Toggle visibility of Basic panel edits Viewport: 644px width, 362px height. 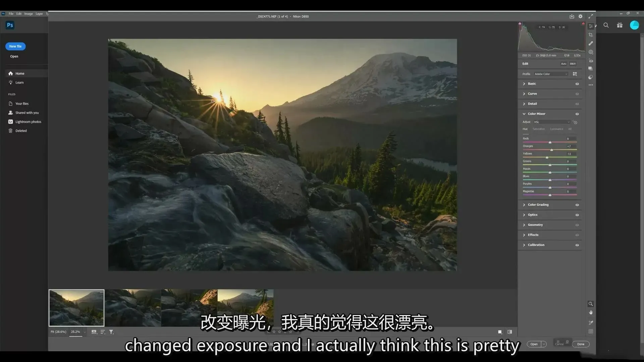coord(577,84)
